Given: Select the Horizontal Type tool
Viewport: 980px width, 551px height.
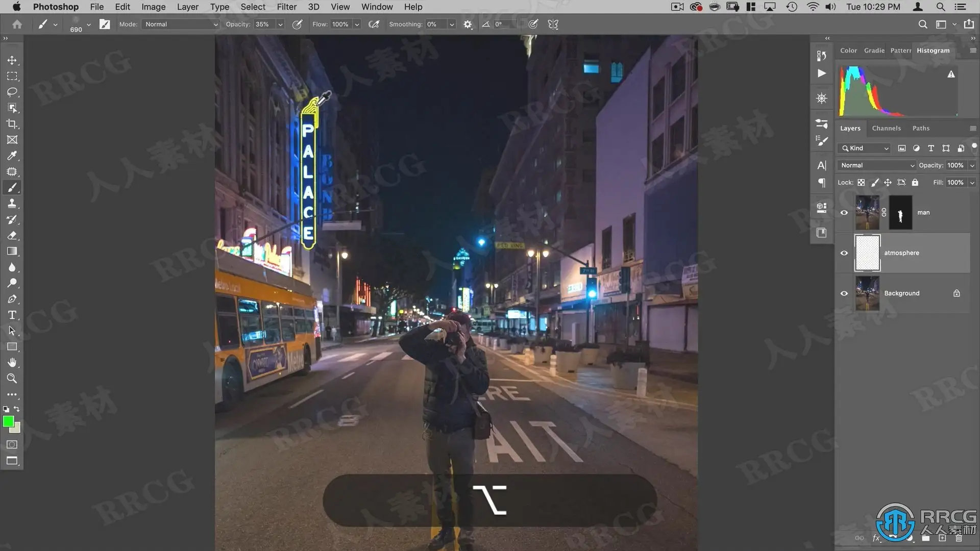Looking at the screenshot, I should [x=12, y=315].
